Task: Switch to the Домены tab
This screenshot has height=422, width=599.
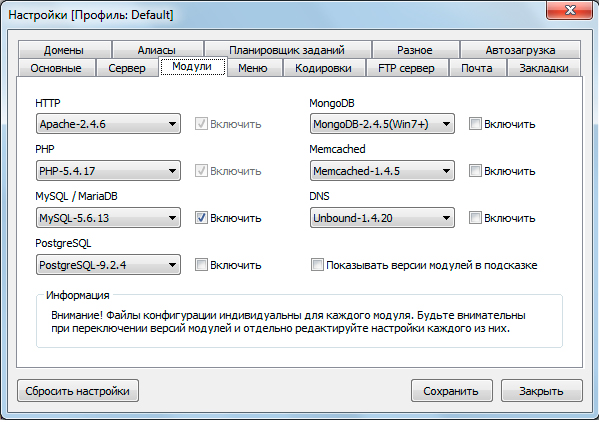Action: tap(64, 50)
